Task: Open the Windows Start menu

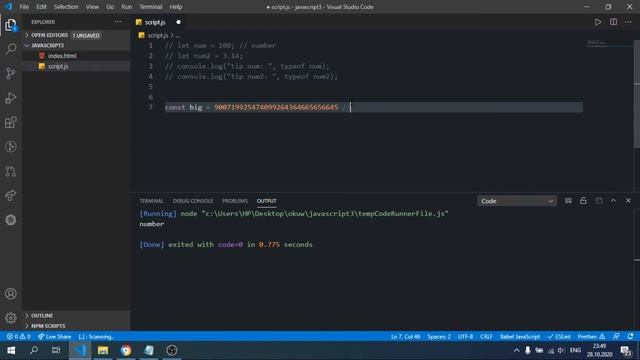Action: coord(11,350)
